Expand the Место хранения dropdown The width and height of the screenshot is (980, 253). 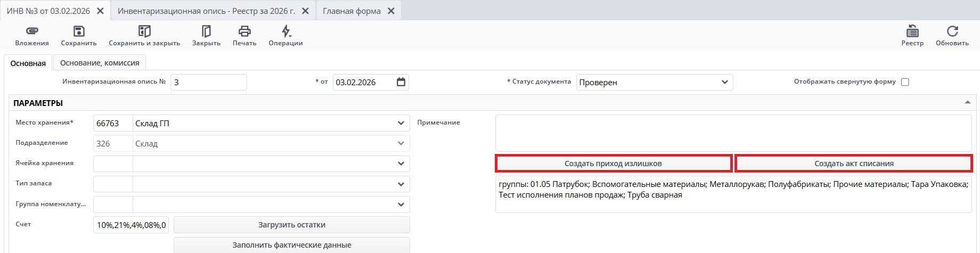point(401,123)
